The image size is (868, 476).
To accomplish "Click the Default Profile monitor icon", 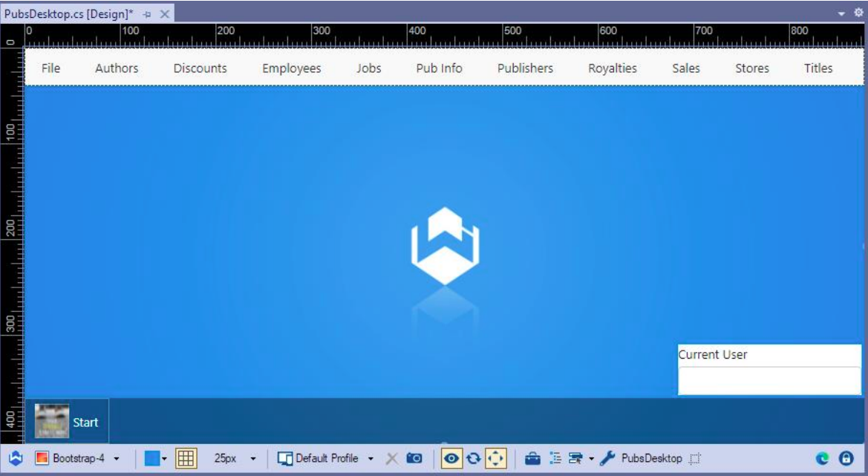I will [x=285, y=458].
